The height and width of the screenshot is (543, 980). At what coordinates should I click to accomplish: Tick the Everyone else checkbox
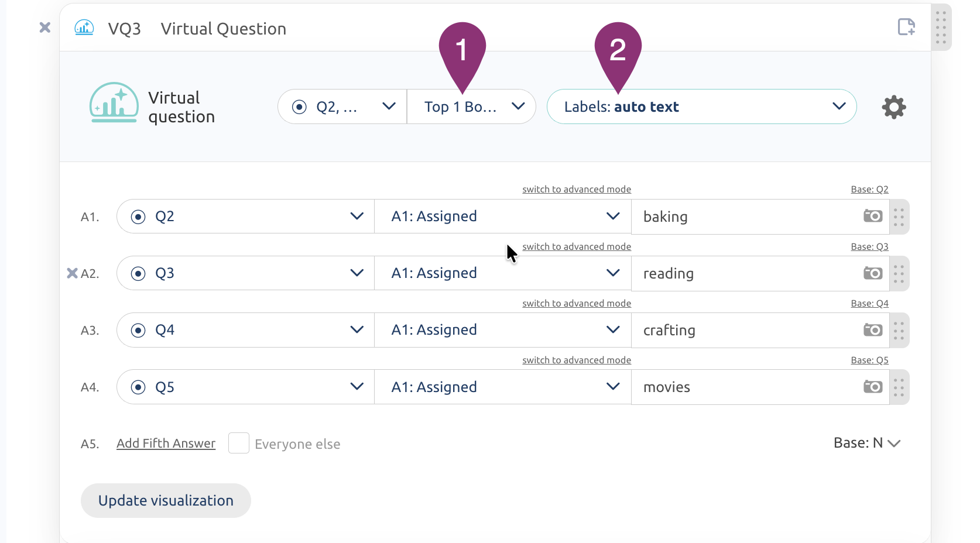click(x=239, y=443)
